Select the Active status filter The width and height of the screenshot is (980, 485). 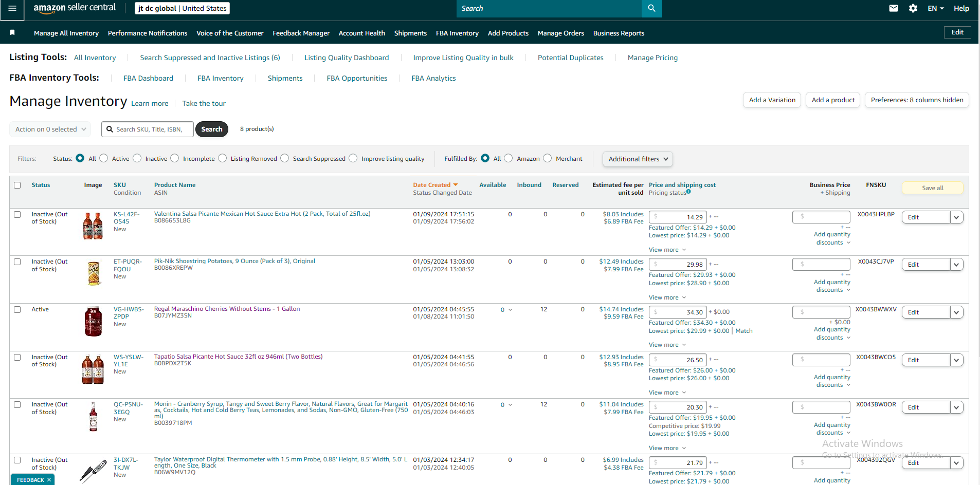(x=104, y=158)
